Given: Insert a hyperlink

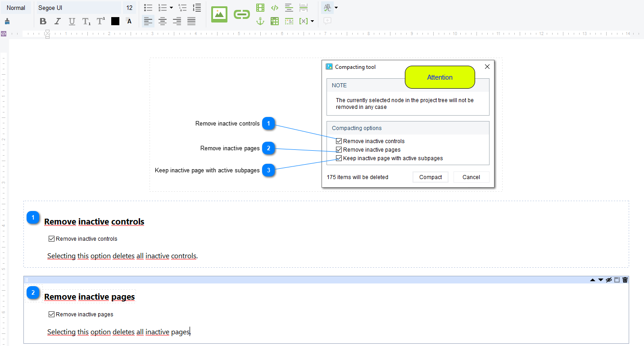Looking at the screenshot, I should click(x=242, y=14).
